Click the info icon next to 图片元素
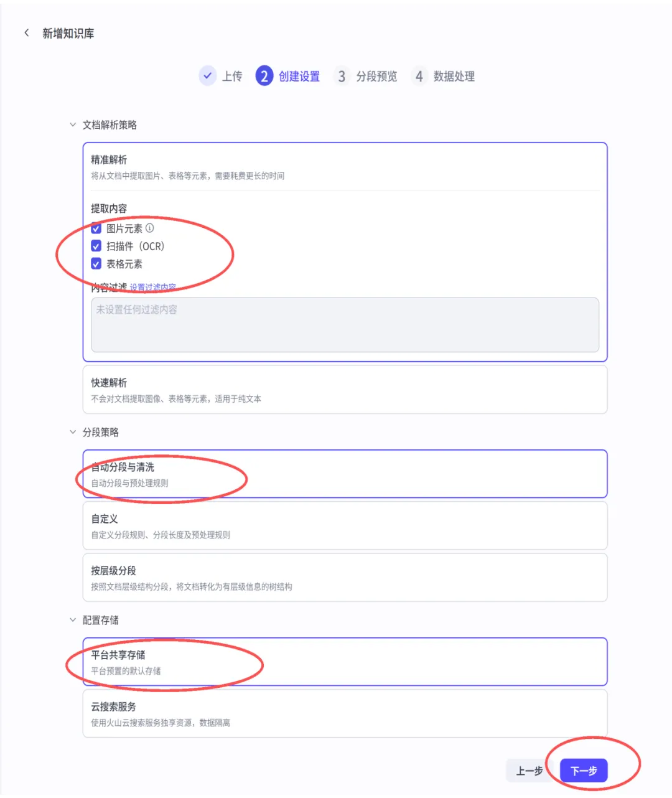The image size is (672, 798). pos(150,228)
